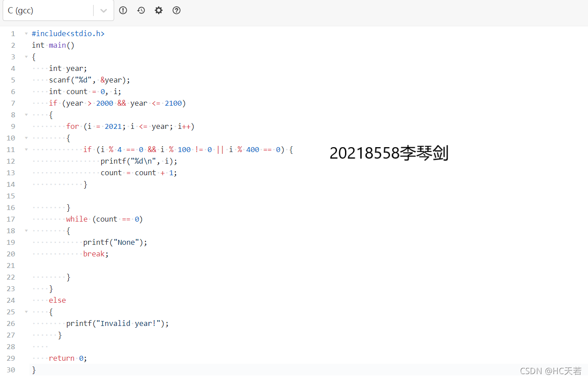
Task: Open editor settings gear icon
Action: [x=159, y=10]
